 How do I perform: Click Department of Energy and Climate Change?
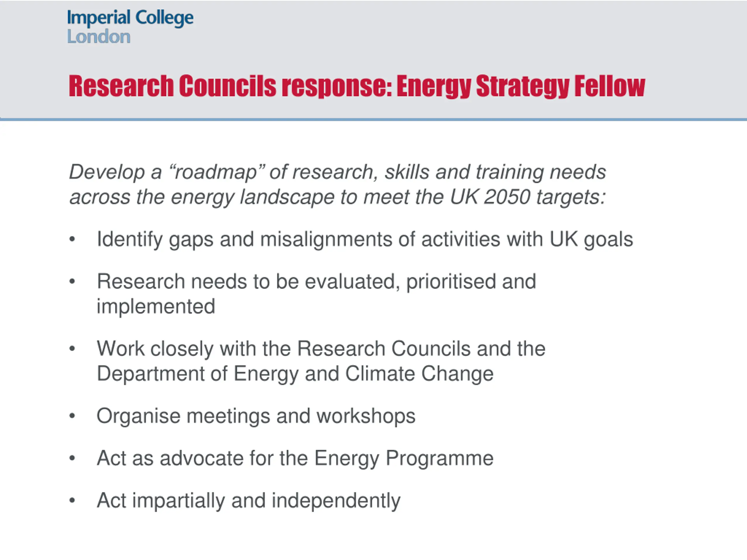295,374
